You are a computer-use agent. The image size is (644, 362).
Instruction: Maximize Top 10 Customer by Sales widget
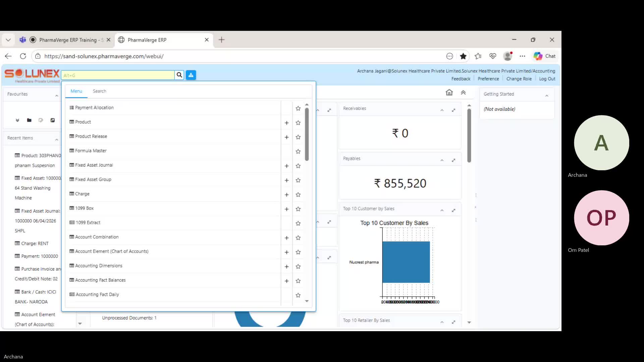pos(453,210)
